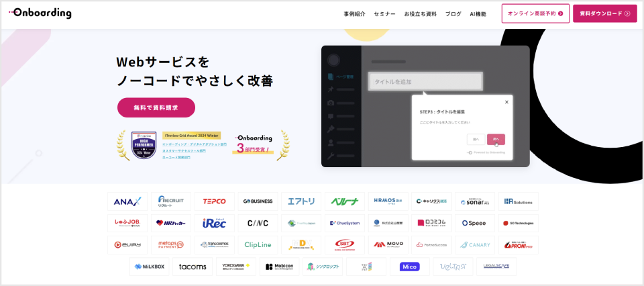Click the ロコミコム logo
Screen dimensions: 644x286
[431, 223]
